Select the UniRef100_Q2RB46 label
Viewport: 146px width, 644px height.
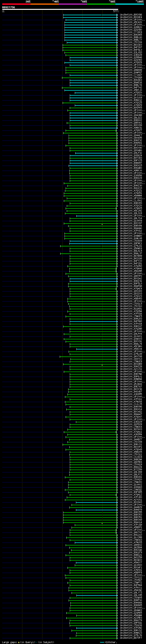[131, 58]
